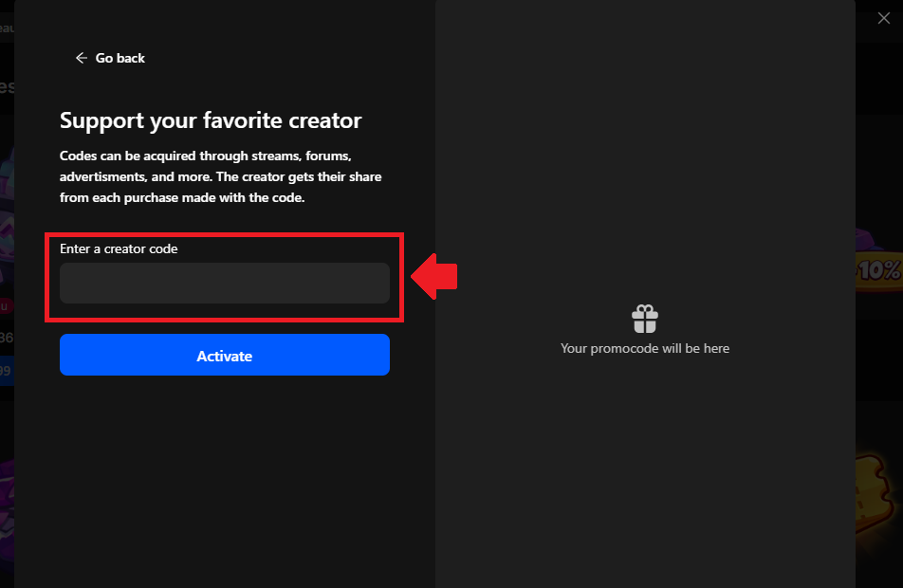Image resolution: width=903 pixels, height=588 pixels.
Task: Click the "Go back" text link
Action: 120,58
